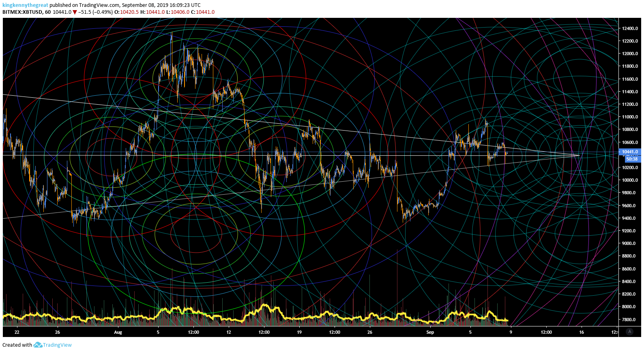Click the −51.5 (−0.49%) change text

(95, 12)
